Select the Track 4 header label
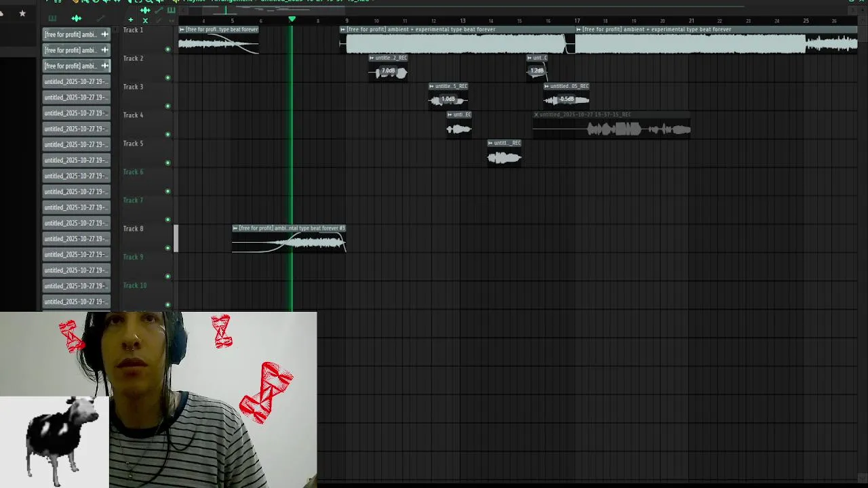Screen dimensions: 868x488 coord(133,116)
